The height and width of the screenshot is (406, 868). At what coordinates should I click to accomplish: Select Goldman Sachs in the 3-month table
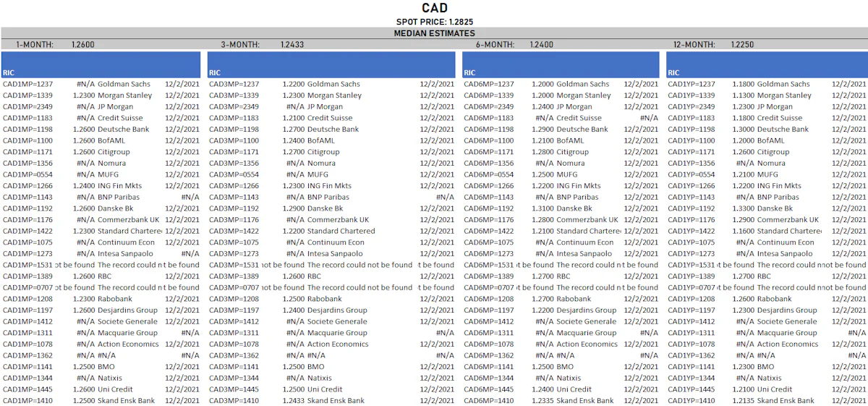pos(334,84)
